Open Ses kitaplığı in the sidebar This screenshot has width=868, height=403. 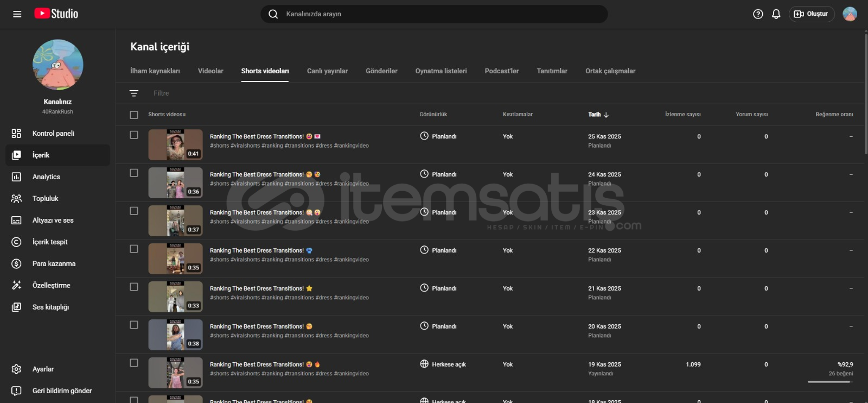(x=50, y=307)
